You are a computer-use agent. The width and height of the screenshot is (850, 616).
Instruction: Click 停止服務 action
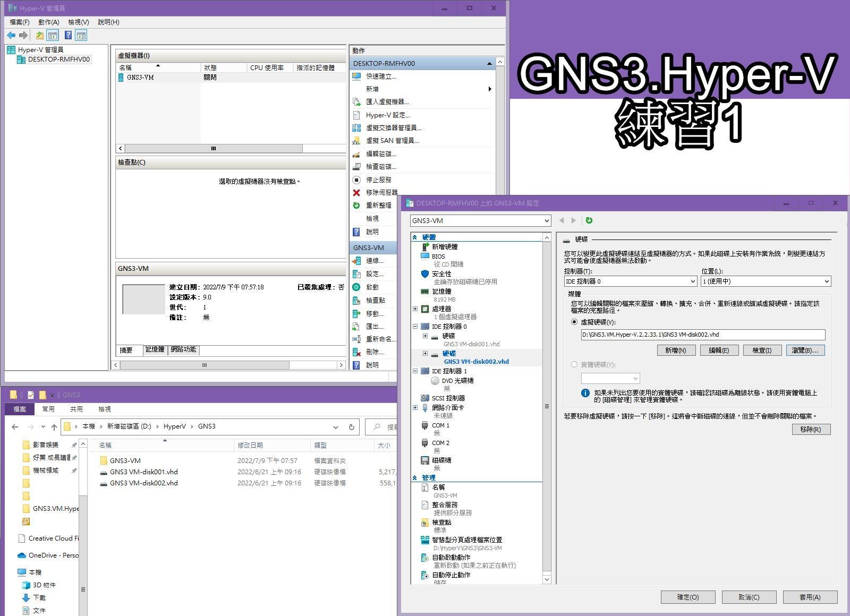[378, 180]
